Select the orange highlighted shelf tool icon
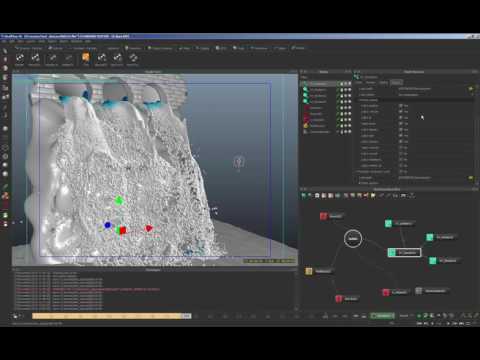 click(x=86, y=58)
